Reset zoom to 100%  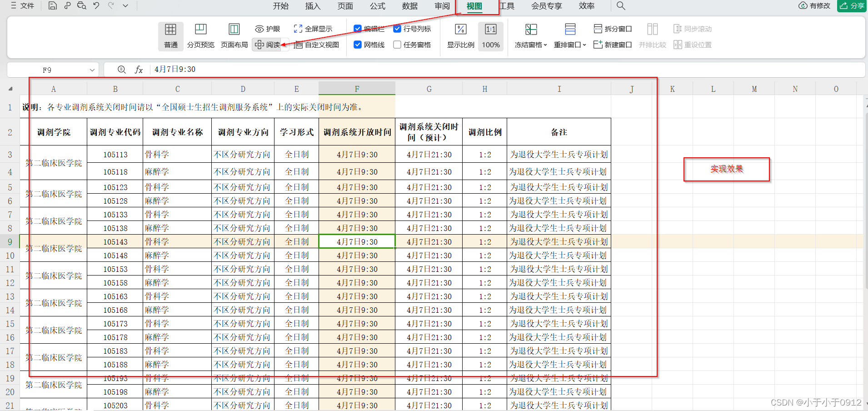tap(491, 36)
